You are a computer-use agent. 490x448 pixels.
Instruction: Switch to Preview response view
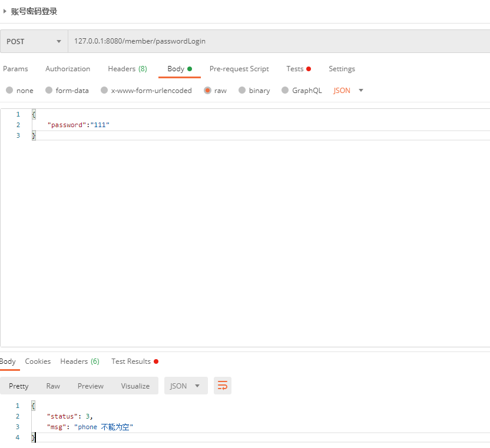[91, 386]
